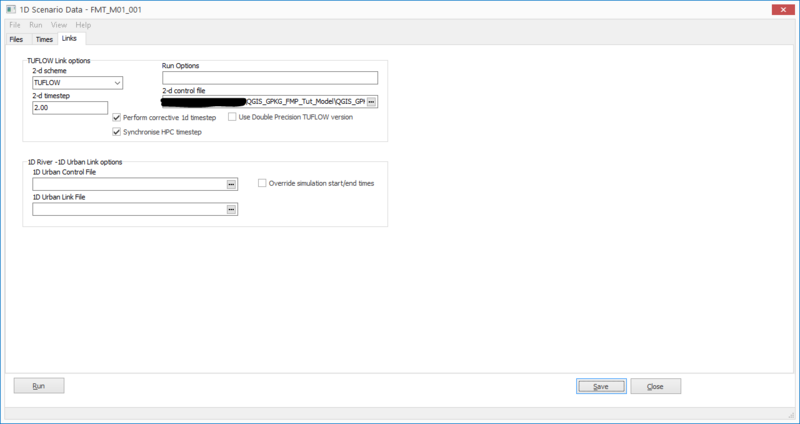Browse for the 1D Urban Link File

click(x=231, y=209)
